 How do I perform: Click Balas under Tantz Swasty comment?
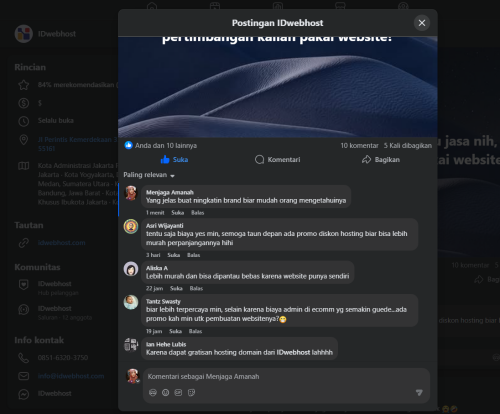tap(195, 331)
